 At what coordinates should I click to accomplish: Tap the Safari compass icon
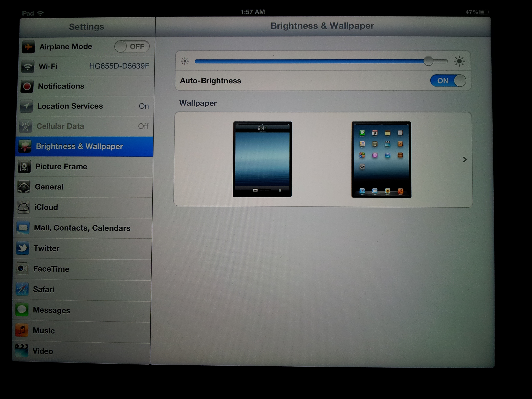point(22,289)
